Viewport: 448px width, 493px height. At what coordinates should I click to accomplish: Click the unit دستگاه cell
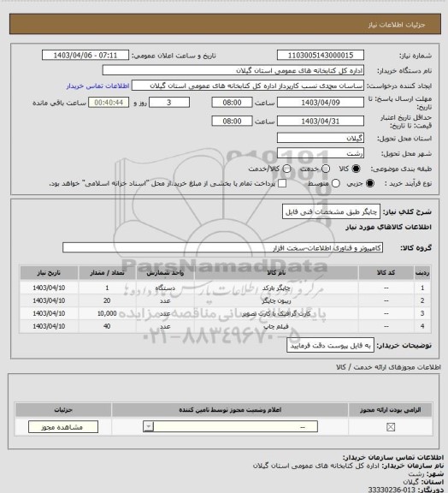click(x=165, y=288)
